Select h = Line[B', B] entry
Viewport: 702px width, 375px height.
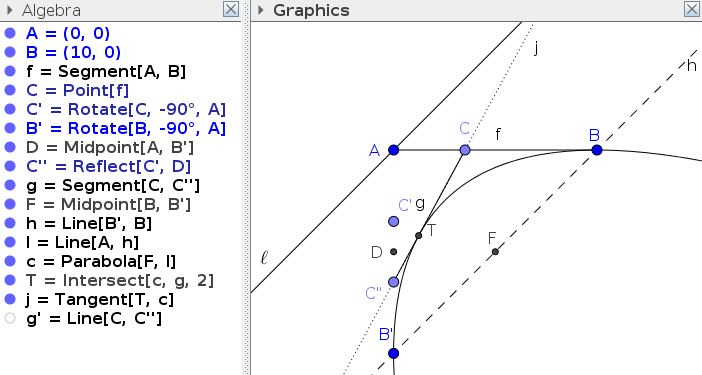[x=89, y=223]
